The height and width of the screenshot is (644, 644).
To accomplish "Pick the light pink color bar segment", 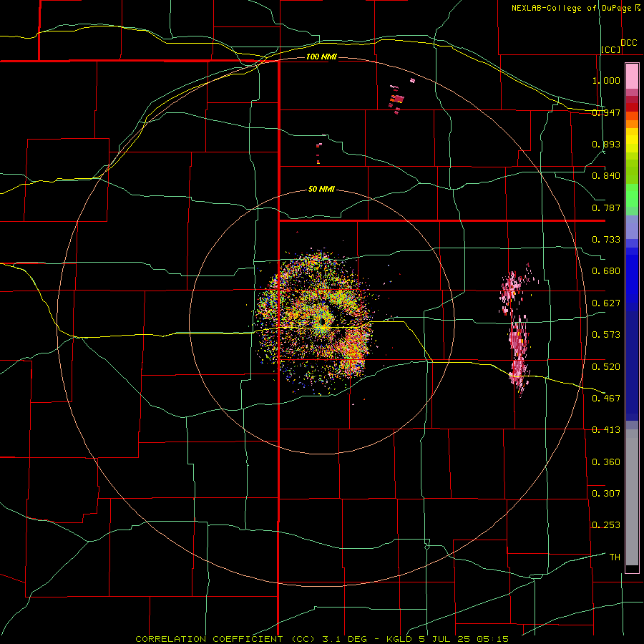I will [x=632, y=77].
